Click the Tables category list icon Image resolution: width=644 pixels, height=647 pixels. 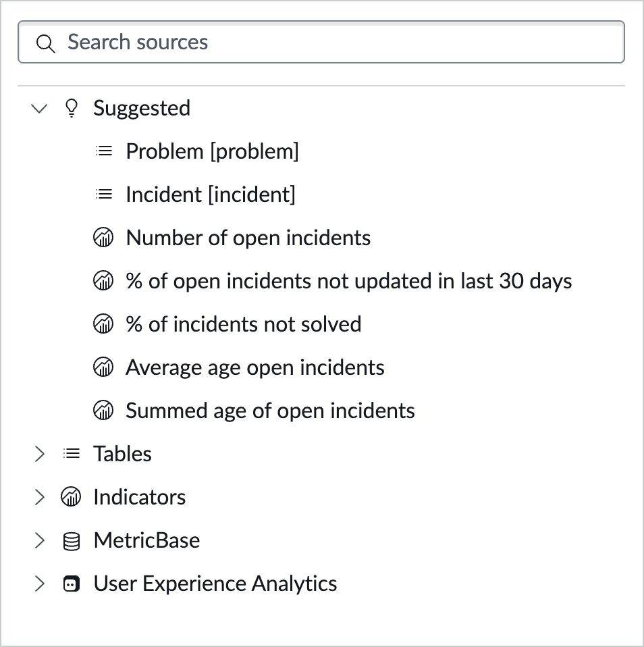click(x=71, y=454)
